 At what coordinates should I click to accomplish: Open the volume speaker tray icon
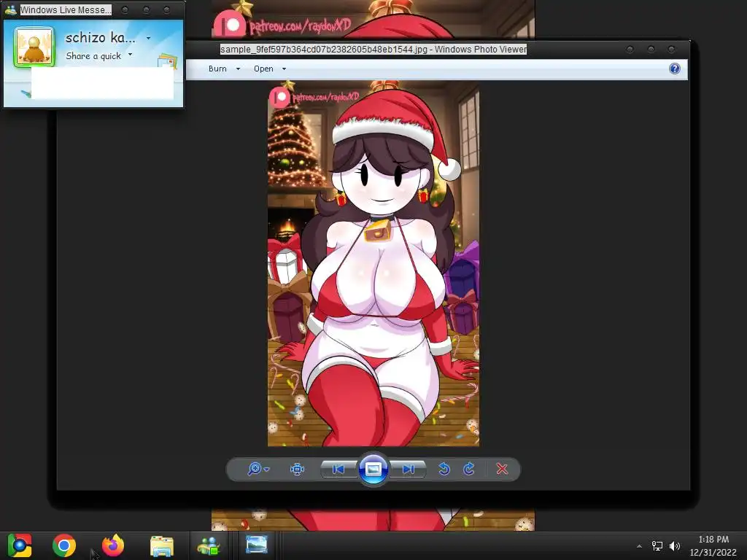click(x=675, y=546)
